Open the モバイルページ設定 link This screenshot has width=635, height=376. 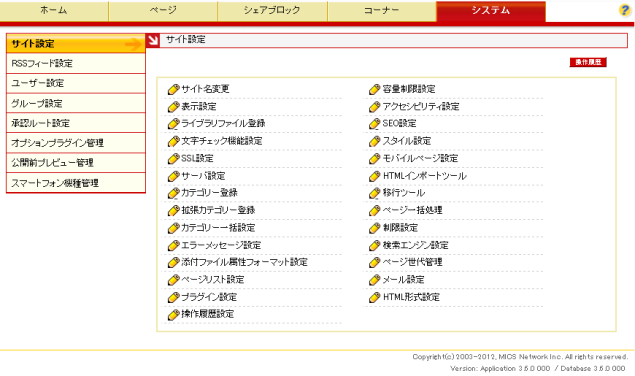coord(420,158)
